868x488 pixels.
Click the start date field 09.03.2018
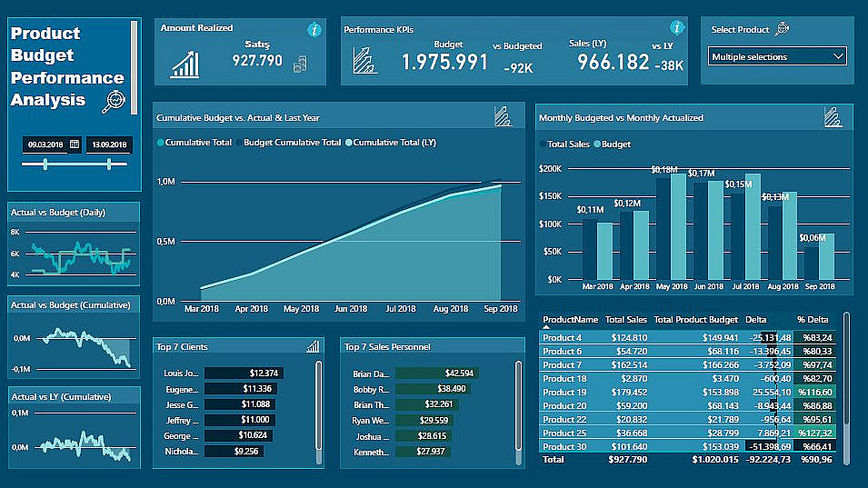45,144
